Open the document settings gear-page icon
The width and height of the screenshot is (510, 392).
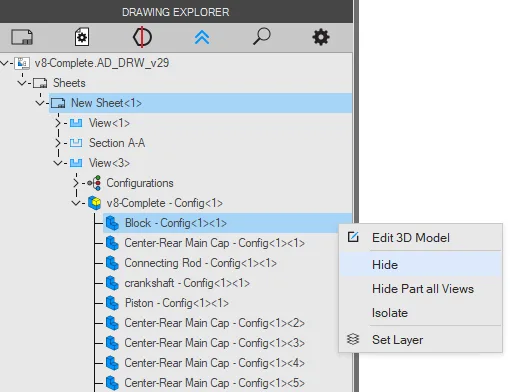coord(82,37)
